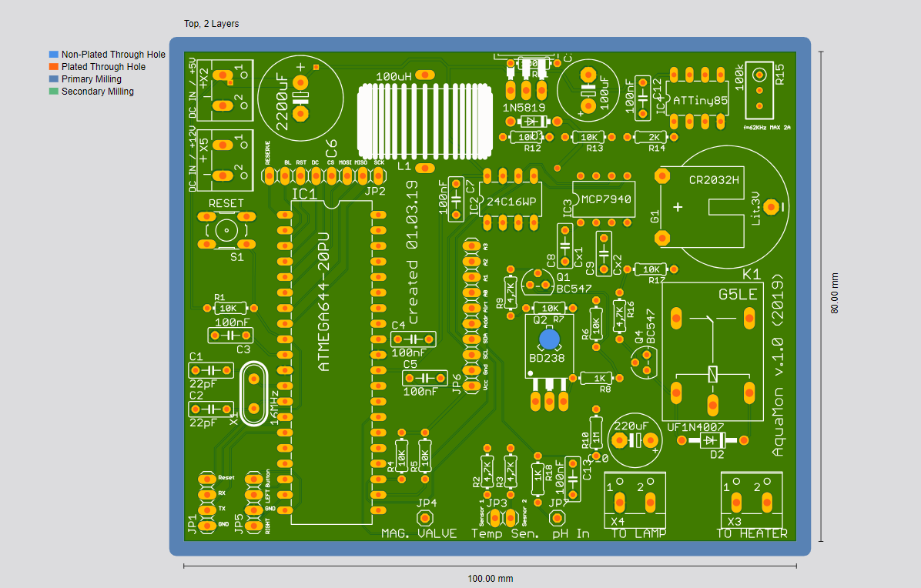The width and height of the screenshot is (921, 588).
Task: Click the JP1 pin header Reset pad
Action: click(x=206, y=479)
